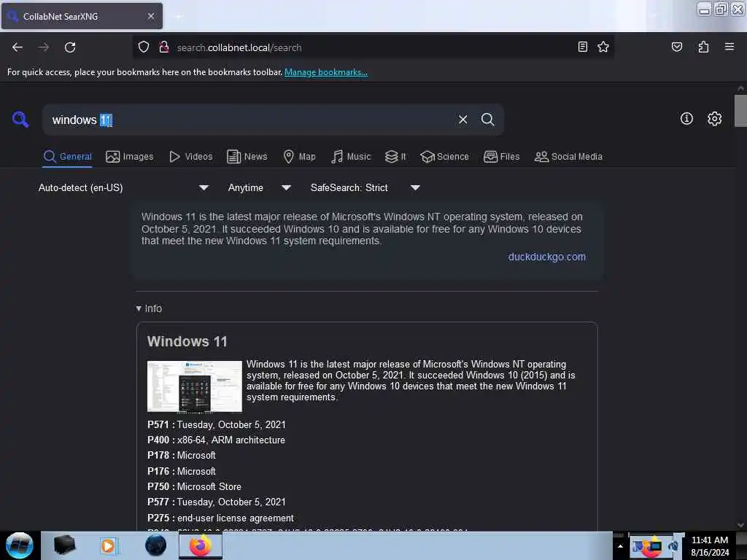
Task: Show hidden system tray icons
Action: pos(620,546)
